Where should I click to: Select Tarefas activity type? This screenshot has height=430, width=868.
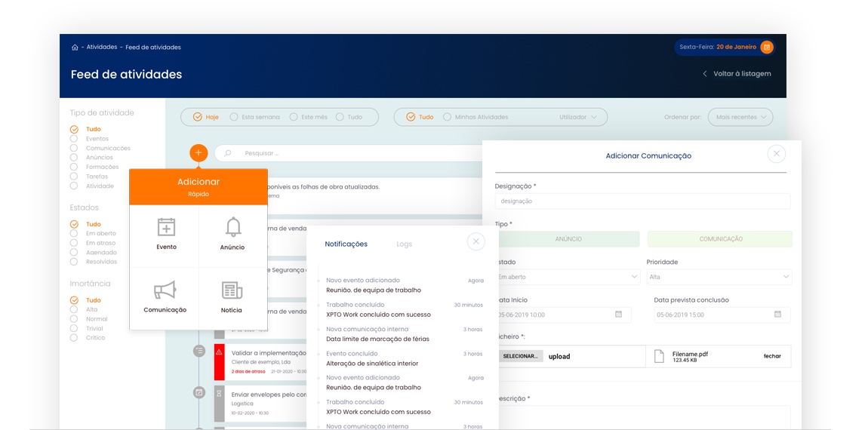(89, 177)
